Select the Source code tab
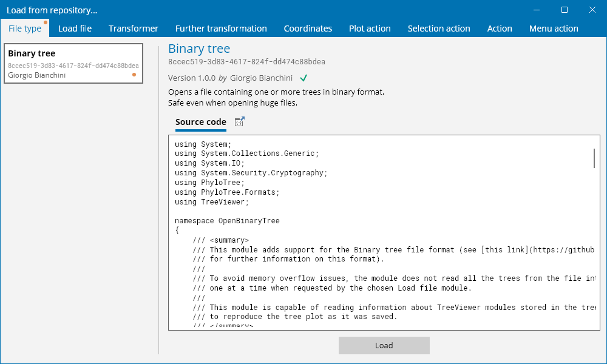Image resolution: width=607 pixels, height=364 pixels. pos(200,122)
